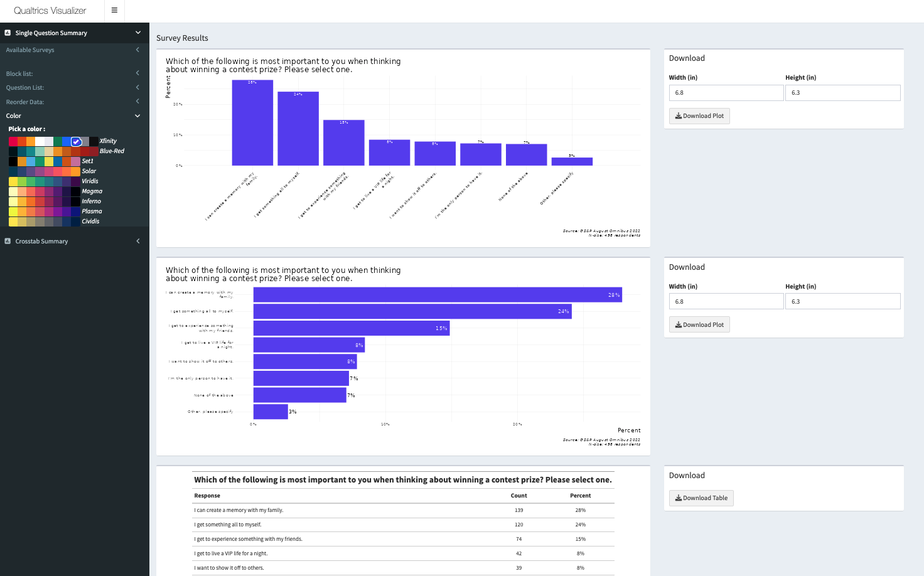Image resolution: width=924 pixels, height=576 pixels.
Task: Click the Qualtrics Visualizer title
Action: 50,10
